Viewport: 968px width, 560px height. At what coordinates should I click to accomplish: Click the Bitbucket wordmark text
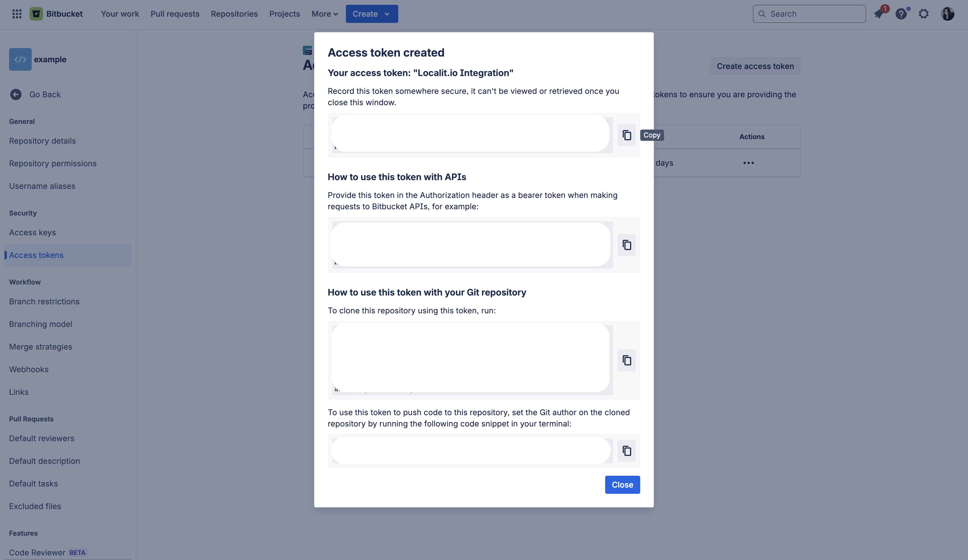tap(64, 14)
